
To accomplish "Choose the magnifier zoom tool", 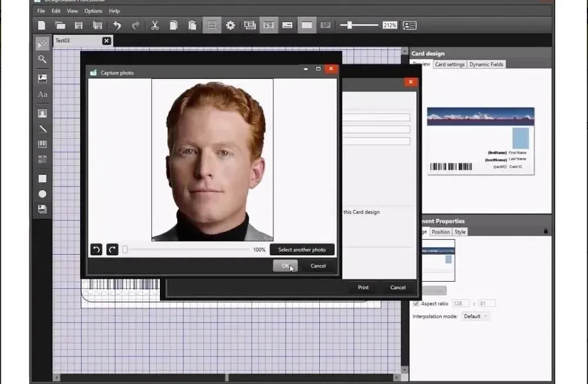I will click(x=42, y=59).
